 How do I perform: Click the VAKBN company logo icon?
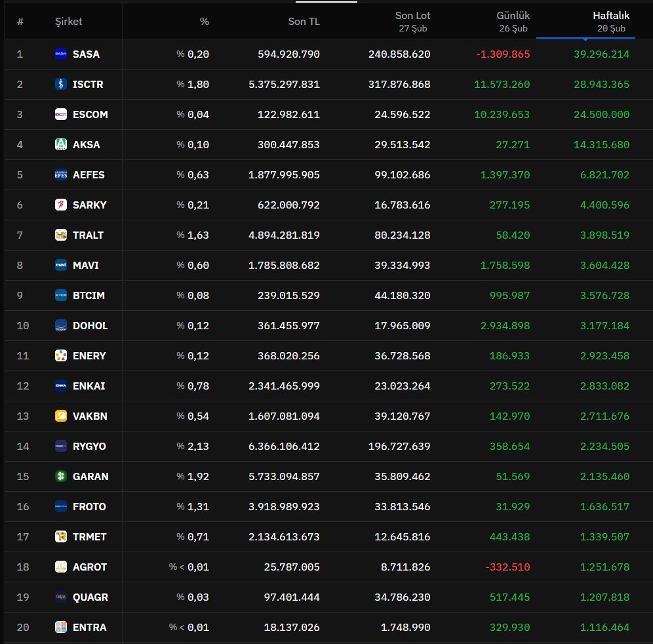coord(61,416)
